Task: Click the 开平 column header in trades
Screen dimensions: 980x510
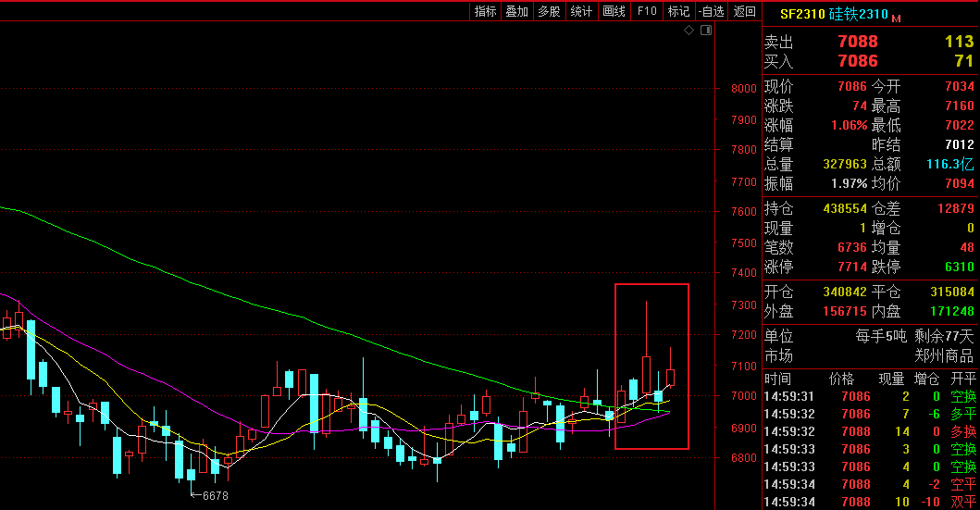Action: (x=963, y=379)
